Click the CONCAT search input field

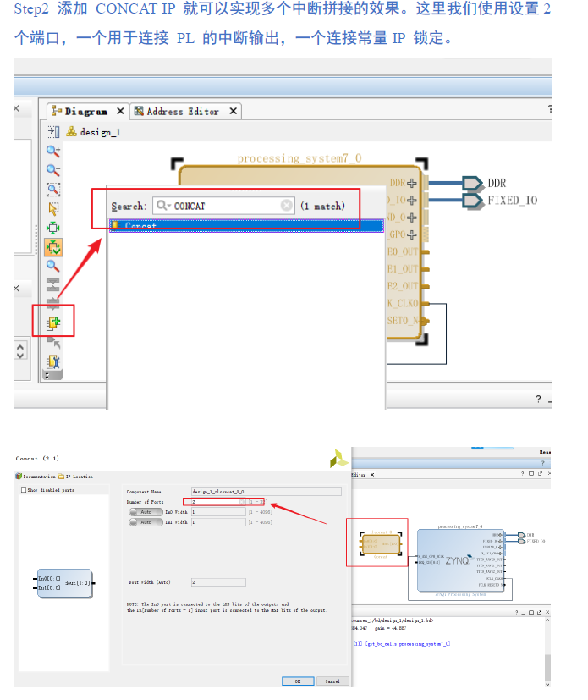click(x=224, y=206)
